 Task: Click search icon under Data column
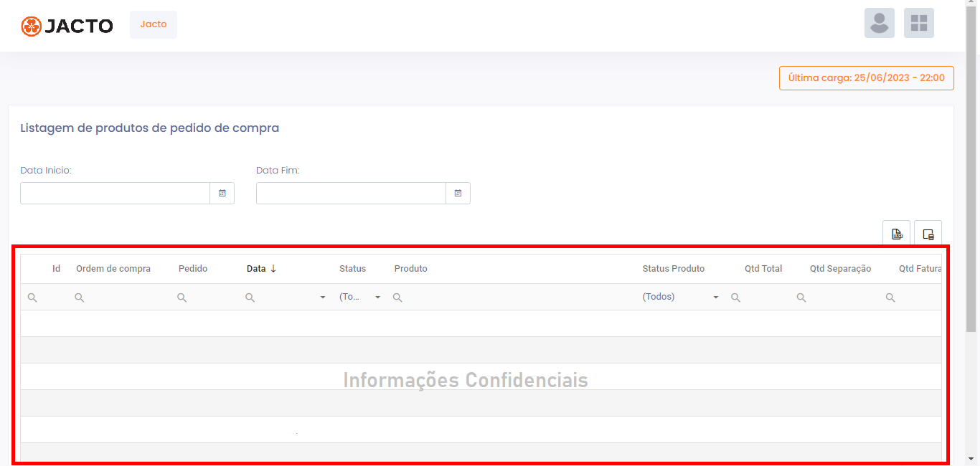(x=250, y=298)
